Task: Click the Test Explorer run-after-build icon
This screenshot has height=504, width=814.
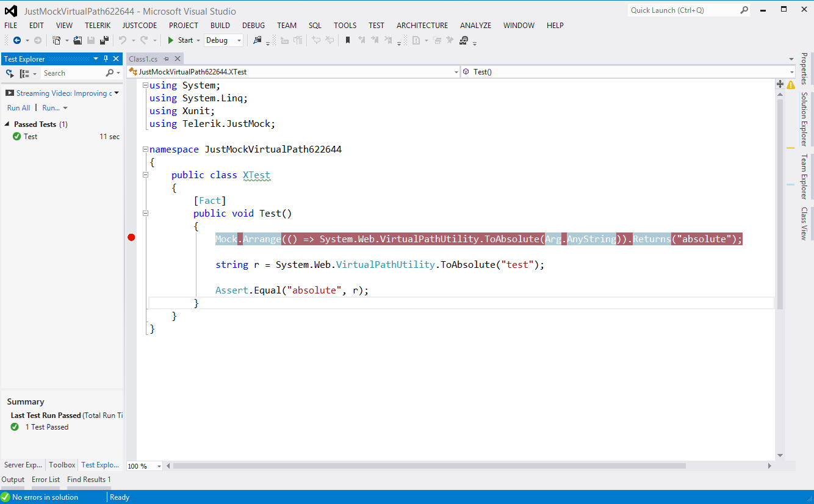Action: click(x=10, y=73)
